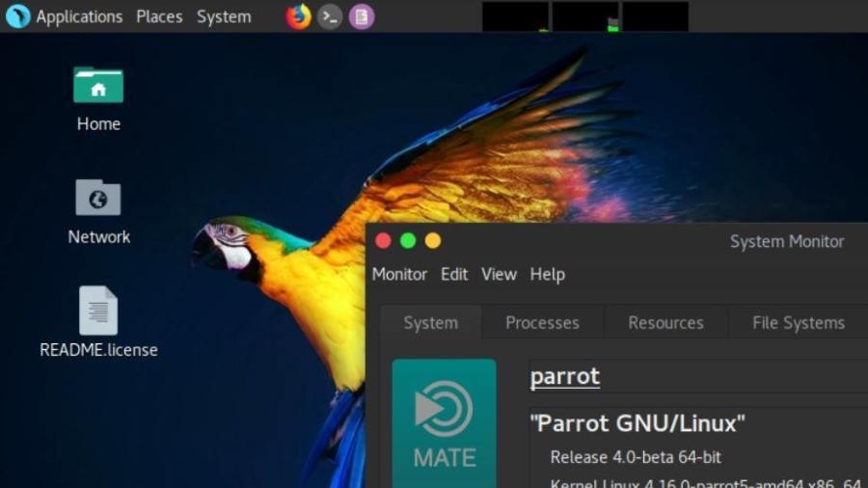Open View menu in System Monitor
The height and width of the screenshot is (488, 868).
[499, 275]
